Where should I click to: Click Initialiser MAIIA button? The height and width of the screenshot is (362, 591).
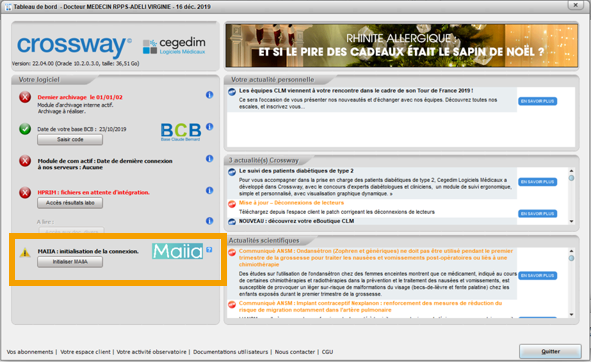click(70, 262)
